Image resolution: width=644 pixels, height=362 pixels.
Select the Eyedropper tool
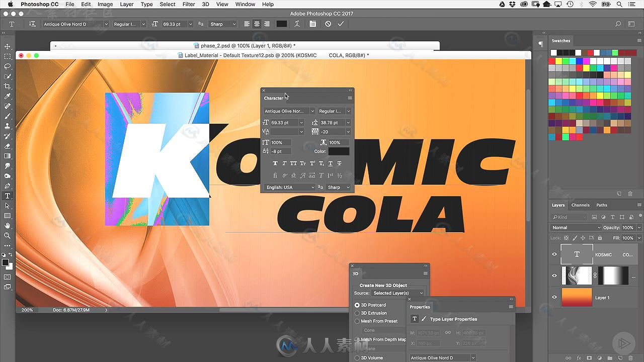coord(8,96)
